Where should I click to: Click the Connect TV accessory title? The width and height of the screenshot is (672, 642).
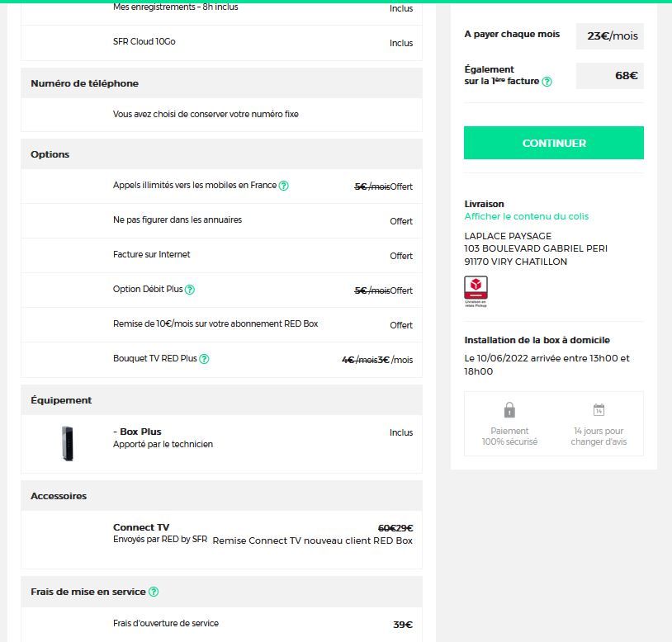click(x=141, y=527)
